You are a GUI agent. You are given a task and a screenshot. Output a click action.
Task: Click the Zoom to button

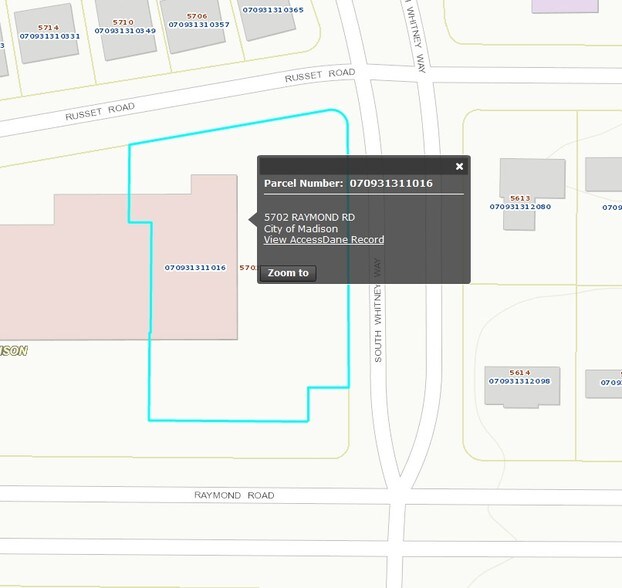pos(288,273)
